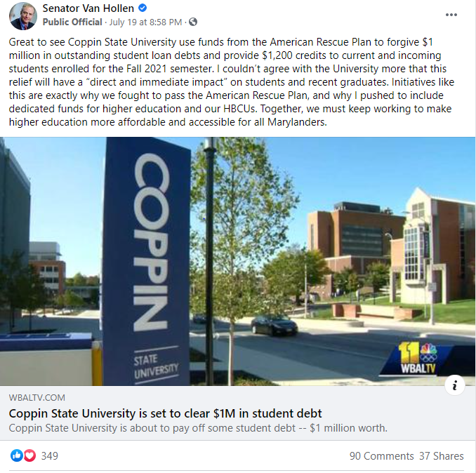Click the post text about the American Rescue Plan
476x473 pixels.
232,82
